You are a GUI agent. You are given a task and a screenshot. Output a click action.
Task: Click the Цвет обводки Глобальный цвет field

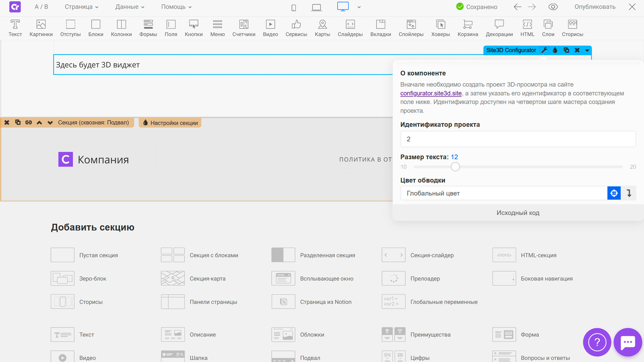504,193
